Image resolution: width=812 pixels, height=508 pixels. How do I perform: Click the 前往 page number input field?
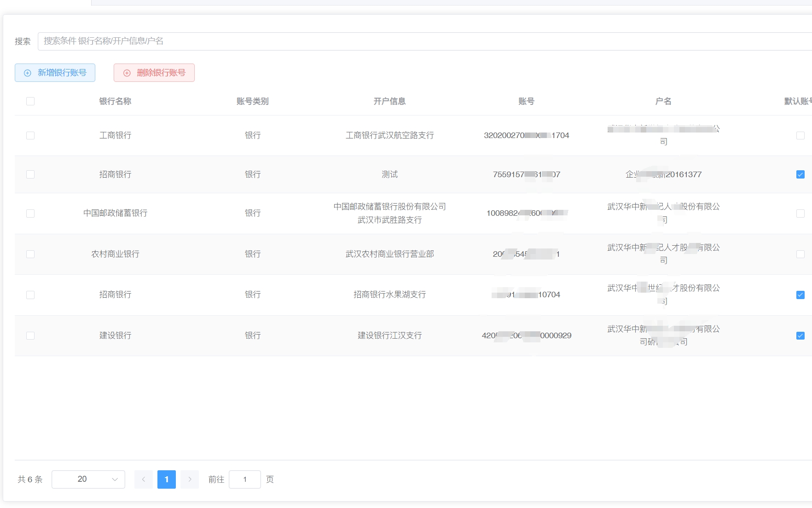click(x=245, y=479)
